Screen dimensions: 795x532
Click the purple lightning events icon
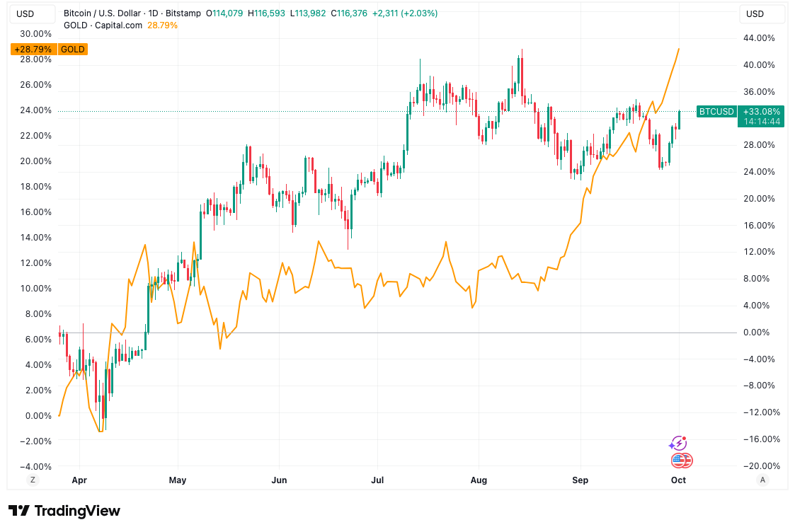pyautogui.click(x=677, y=443)
